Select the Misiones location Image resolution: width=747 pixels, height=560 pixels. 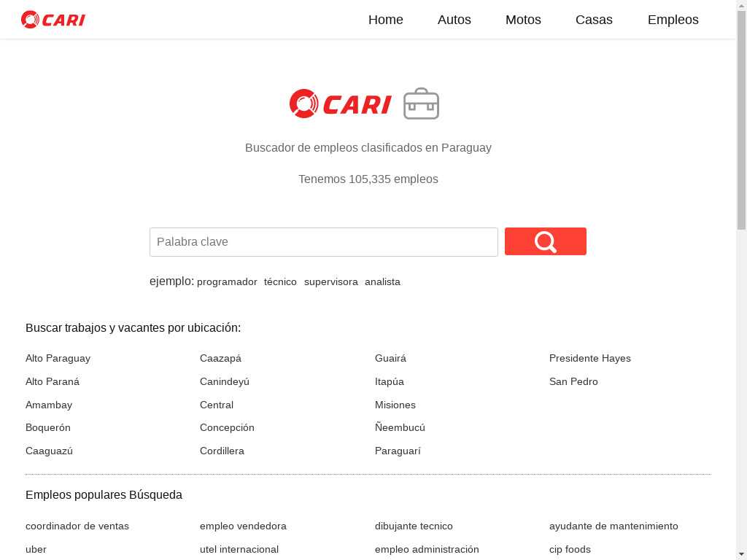(395, 405)
